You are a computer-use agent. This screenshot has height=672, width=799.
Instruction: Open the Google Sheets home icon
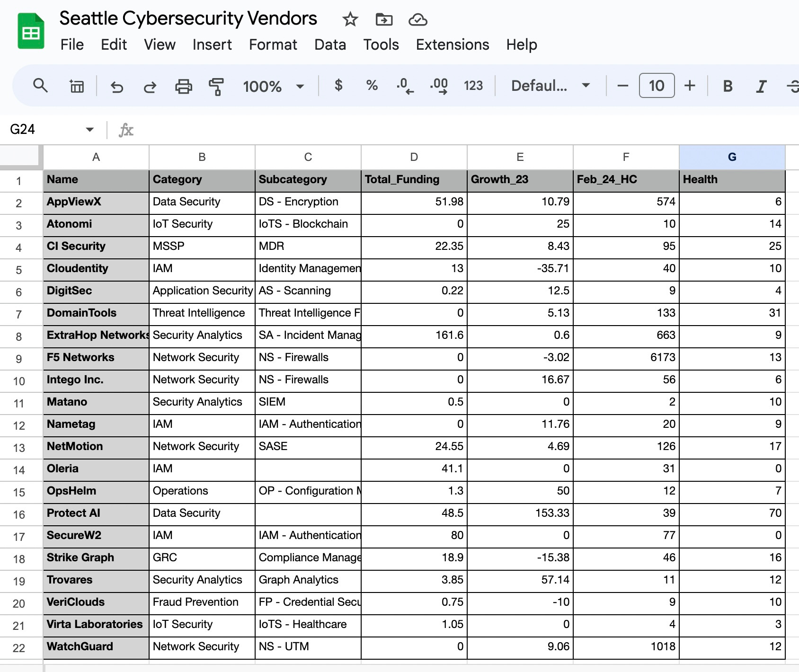(x=31, y=31)
